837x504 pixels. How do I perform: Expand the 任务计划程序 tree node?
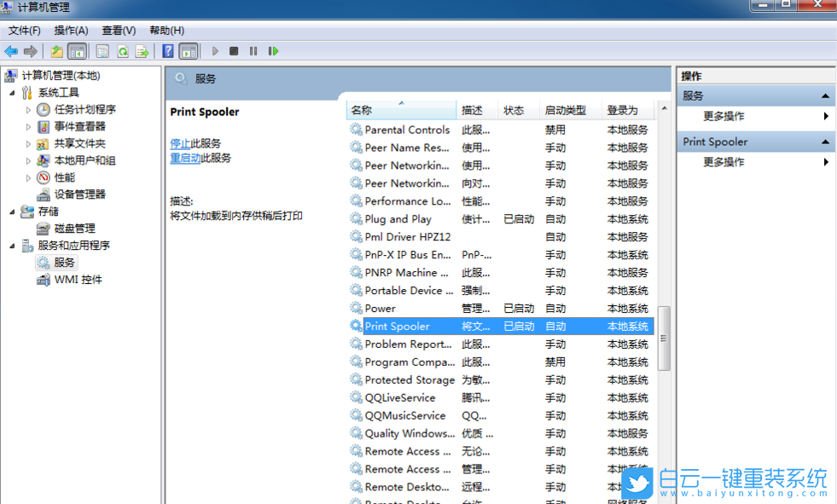28,110
